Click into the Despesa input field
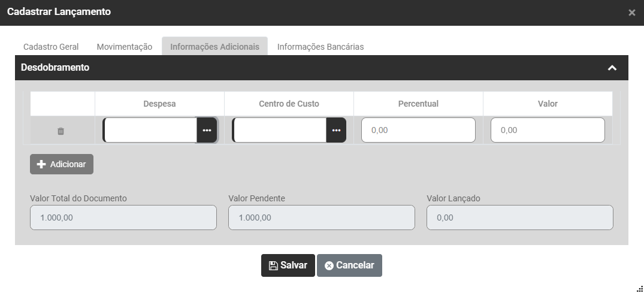This screenshot has height=293, width=644. pos(150,130)
